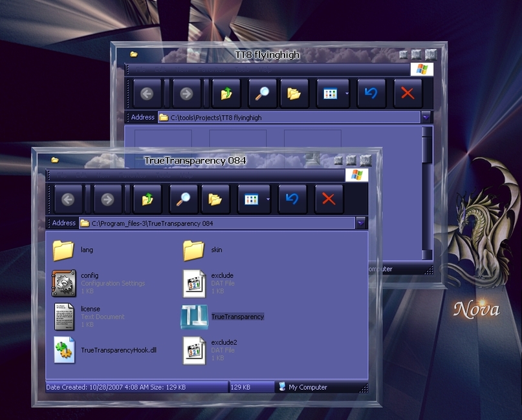Screen dimensions: 522x420
Task: Select the license text document icon
Action: (x=64, y=316)
